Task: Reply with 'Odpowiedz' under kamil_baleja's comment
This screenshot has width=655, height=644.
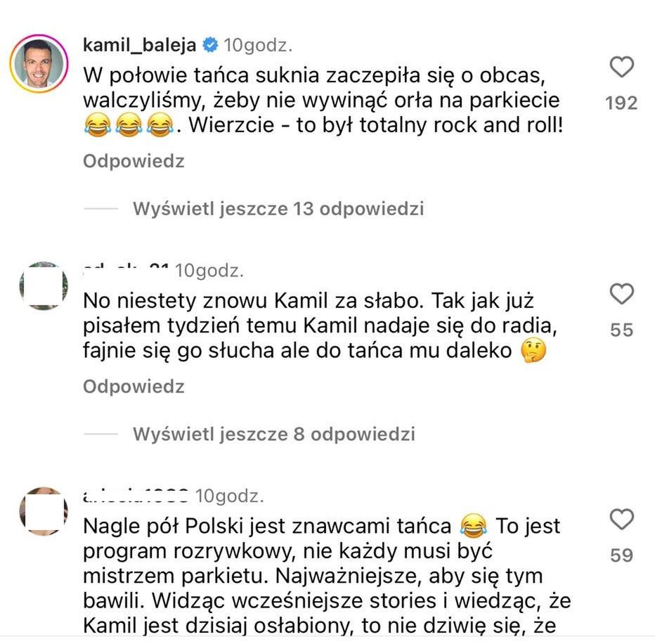Action: [x=134, y=161]
